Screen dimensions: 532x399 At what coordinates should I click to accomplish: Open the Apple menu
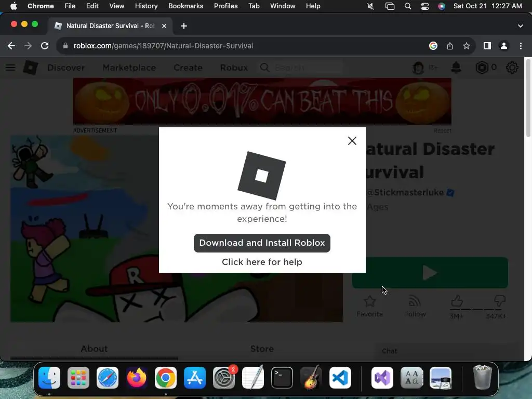[14, 6]
